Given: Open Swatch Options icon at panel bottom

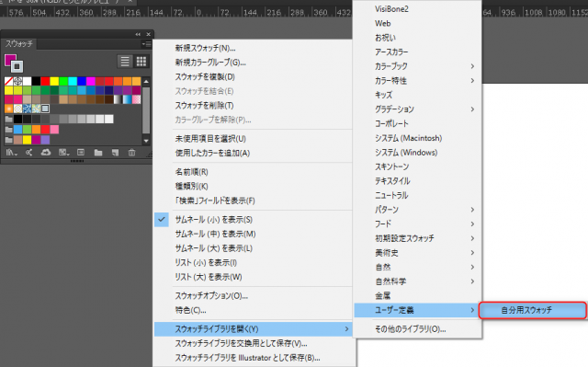Looking at the screenshot, I should point(81,153).
